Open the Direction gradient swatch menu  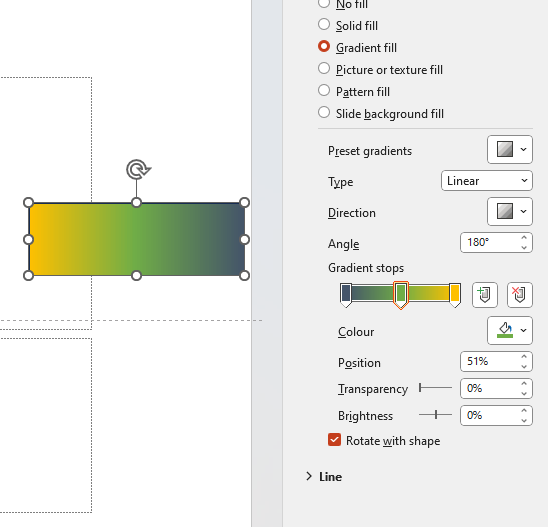(x=510, y=211)
